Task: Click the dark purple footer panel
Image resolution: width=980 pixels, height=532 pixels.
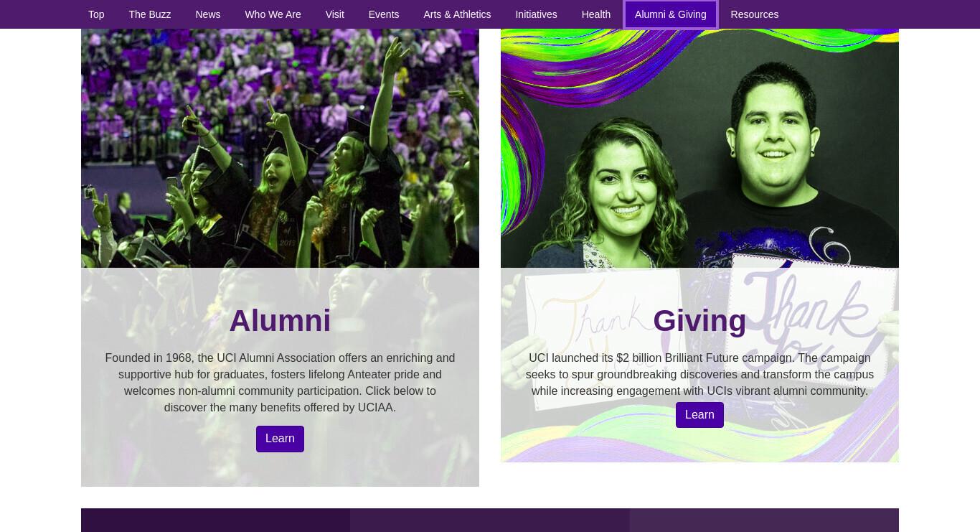Action: 215,521
